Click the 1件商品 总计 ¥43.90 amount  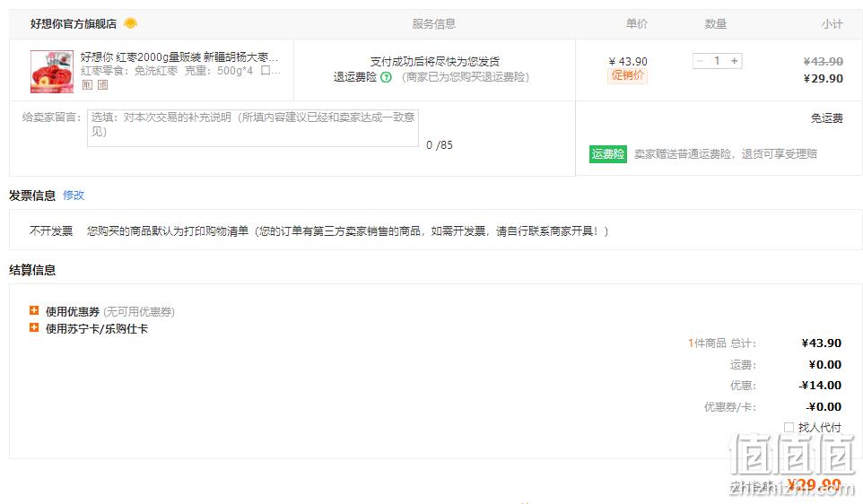821,343
